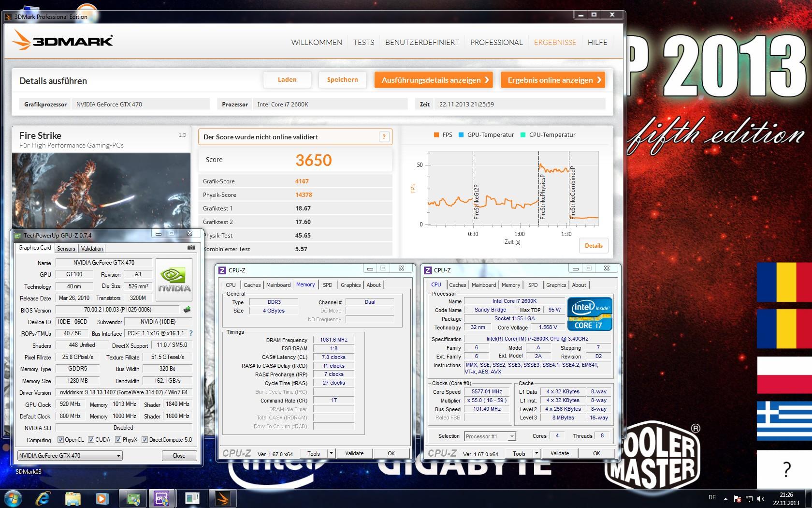The width and height of the screenshot is (812, 508).
Task: Click the GPU-Z screenshot camera icon
Action: coord(191,247)
